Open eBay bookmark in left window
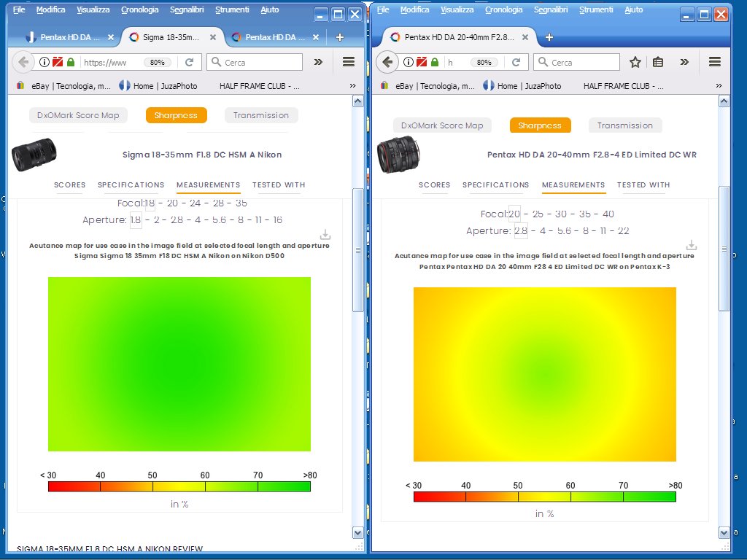747x560 pixels. [x=64, y=86]
